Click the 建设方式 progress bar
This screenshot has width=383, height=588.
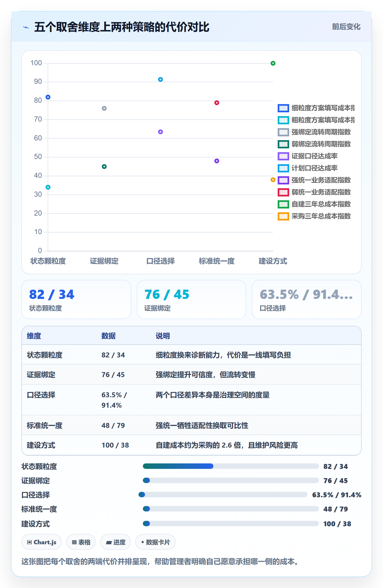[x=231, y=524]
